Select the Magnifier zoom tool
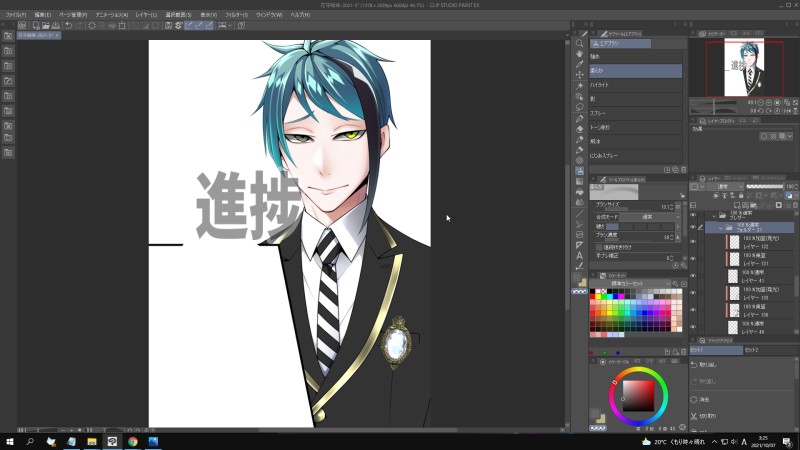 (579, 43)
